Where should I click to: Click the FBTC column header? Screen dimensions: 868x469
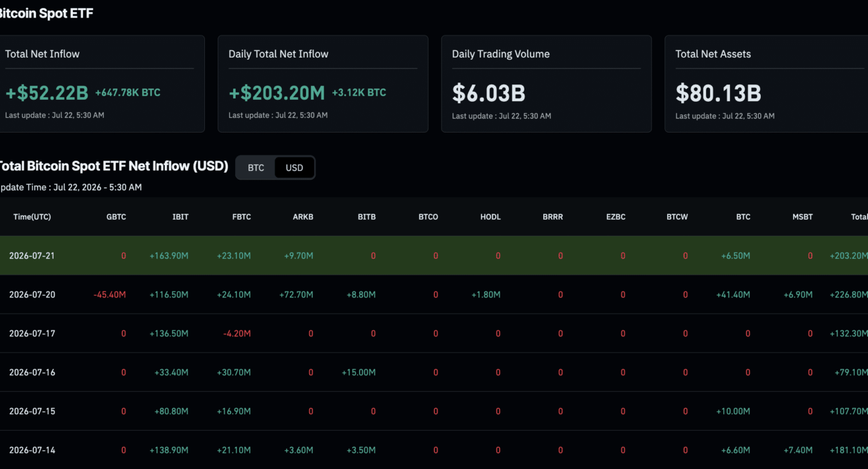click(241, 217)
